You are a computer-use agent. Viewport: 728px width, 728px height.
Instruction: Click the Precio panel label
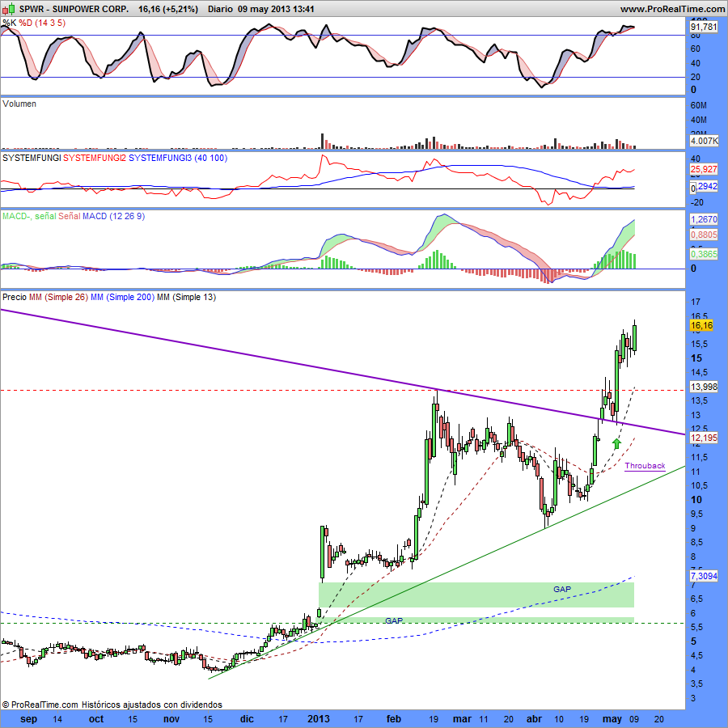pyautogui.click(x=15, y=297)
